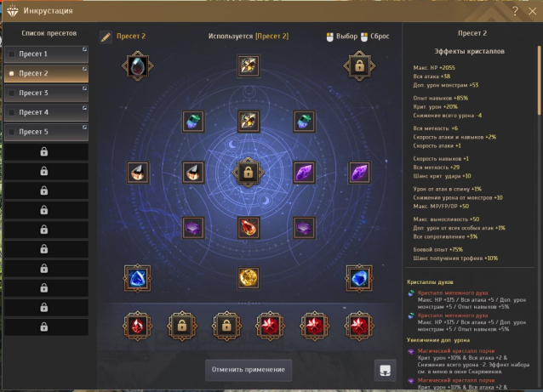Click the first red crystal in the bottom row
This screenshot has width=543, height=392.
(x=138, y=326)
